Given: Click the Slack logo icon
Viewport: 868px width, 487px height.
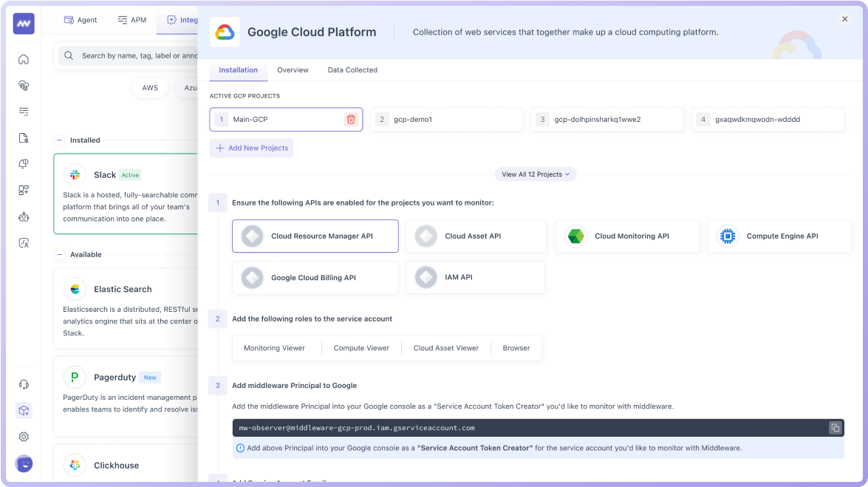Looking at the screenshot, I should 75,174.
